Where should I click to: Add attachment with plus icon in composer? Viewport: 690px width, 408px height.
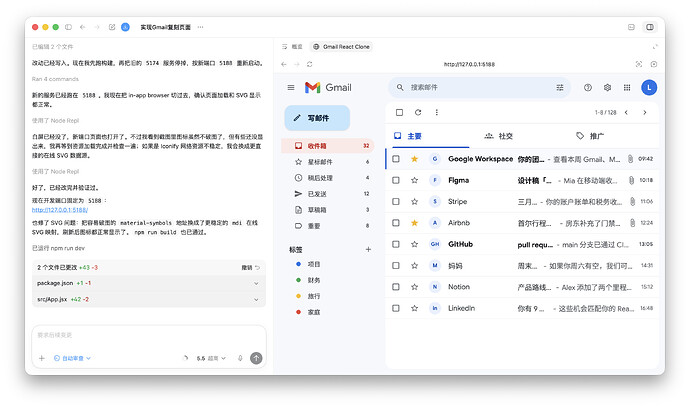coord(42,358)
